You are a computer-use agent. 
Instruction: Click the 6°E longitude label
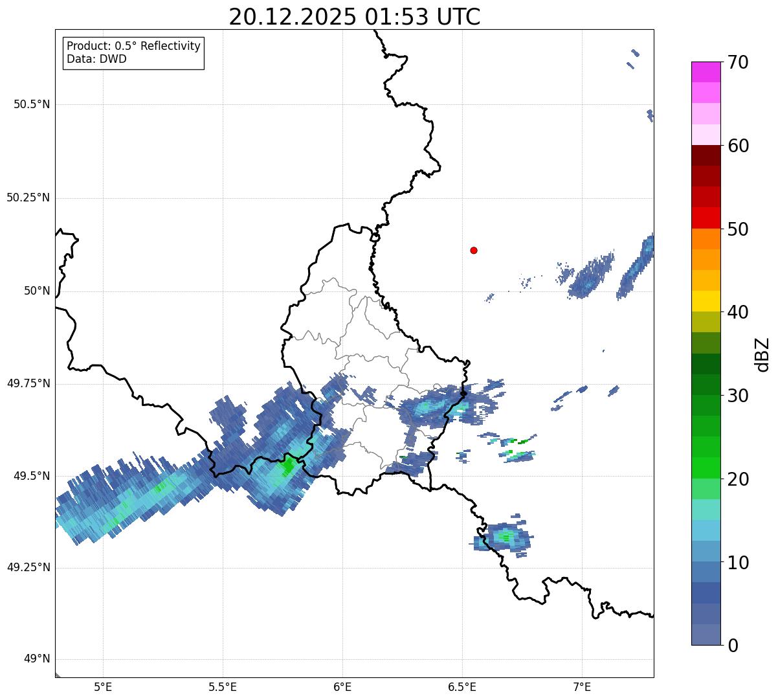tap(342, 687)
